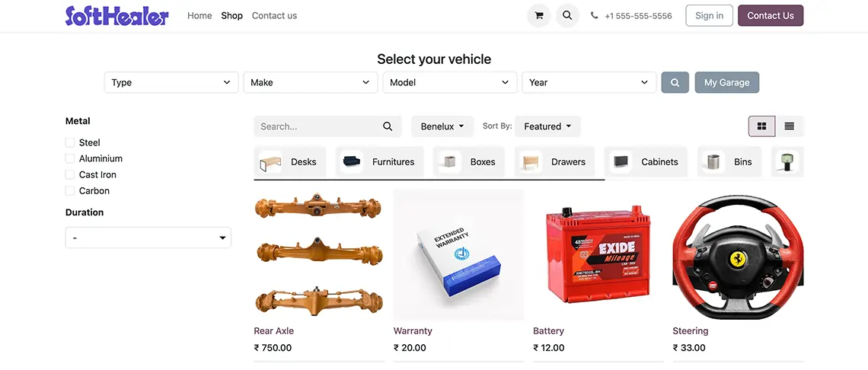Click the category horizontal scrollbar
The height and width of the screenshot is (370, 868).
tap(429, 180)
